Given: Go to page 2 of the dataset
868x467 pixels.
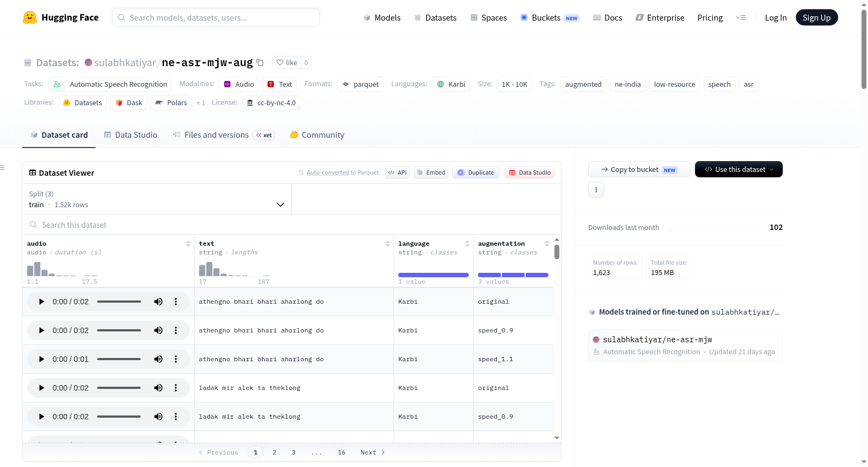Looking at the screenshot, I should (x=275, y=452).
